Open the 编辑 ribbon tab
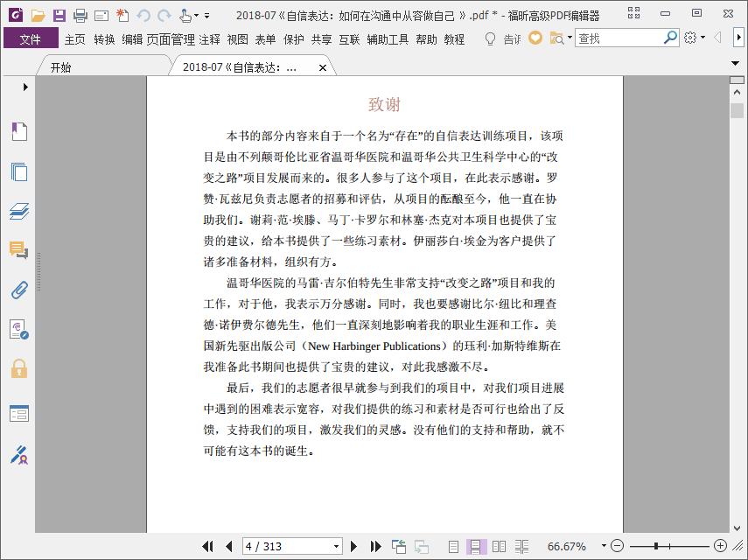The image size is (748, 560). pos(132,39)
